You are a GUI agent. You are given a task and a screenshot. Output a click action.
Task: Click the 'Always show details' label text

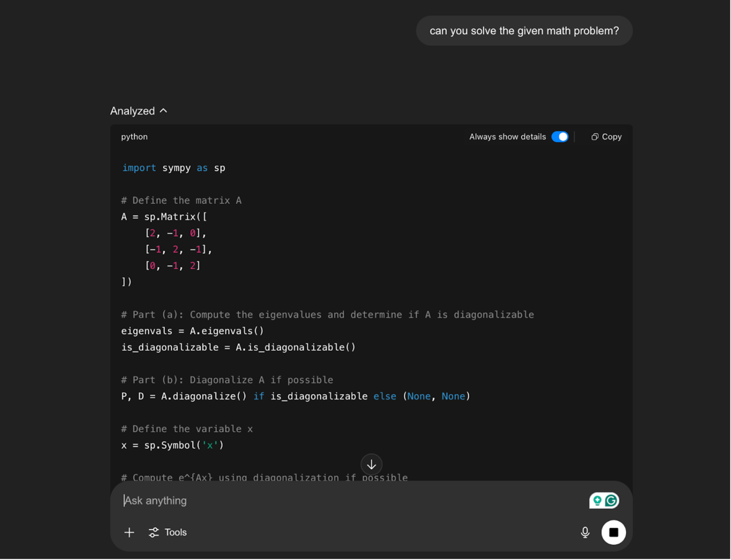pos(507,137)
